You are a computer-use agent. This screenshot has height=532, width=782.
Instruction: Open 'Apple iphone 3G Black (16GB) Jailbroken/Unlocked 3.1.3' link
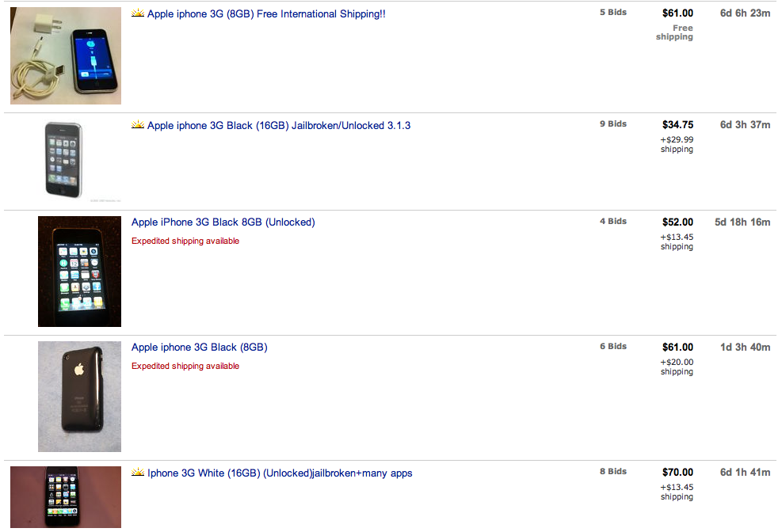[279, 126]
